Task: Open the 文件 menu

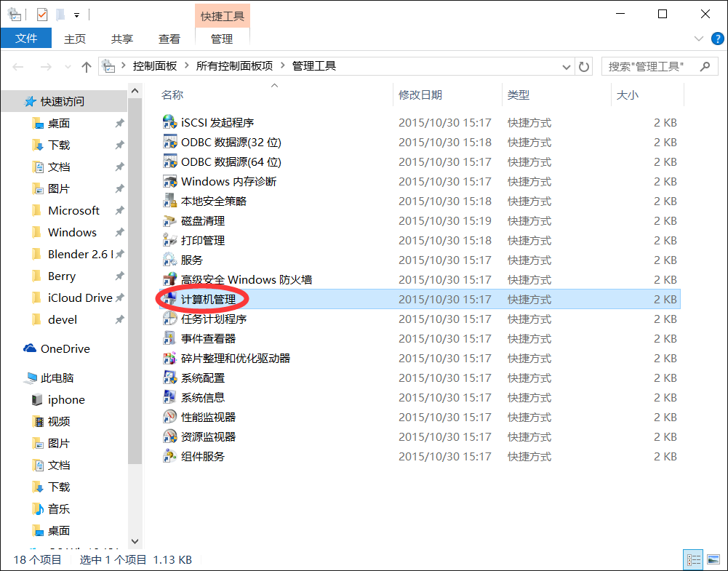Action: [x=25, y=39]
